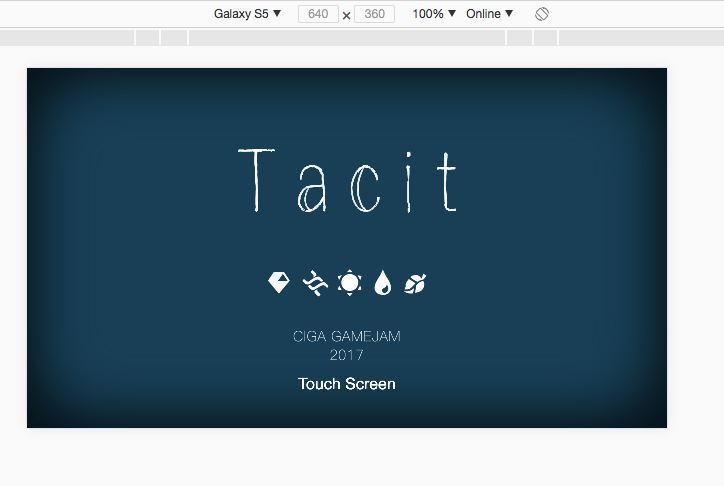Click the 2017 year text

pyautogui.click(x=347, y=355)
